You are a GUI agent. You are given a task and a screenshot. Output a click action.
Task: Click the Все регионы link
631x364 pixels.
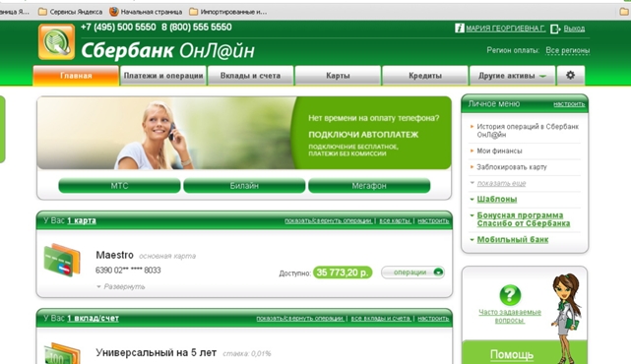click(567, 50)
